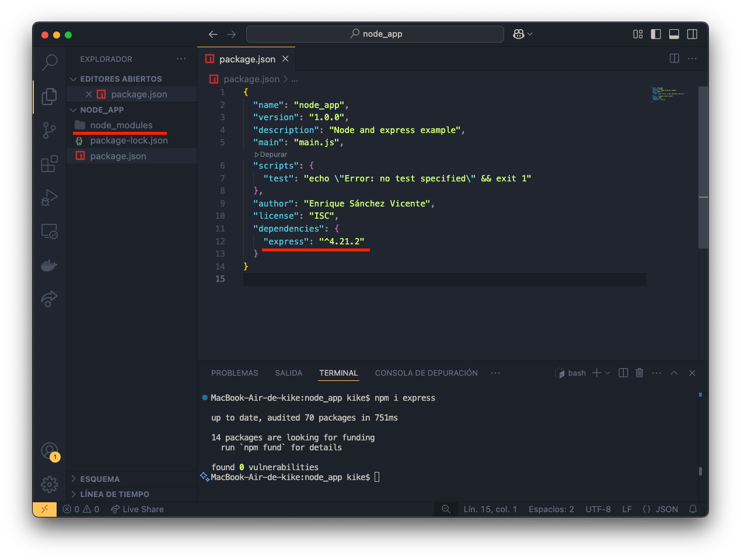Screen dimensions: 741x560
Task: Open the Accounts menu with badge
Action: coord(50,451)
